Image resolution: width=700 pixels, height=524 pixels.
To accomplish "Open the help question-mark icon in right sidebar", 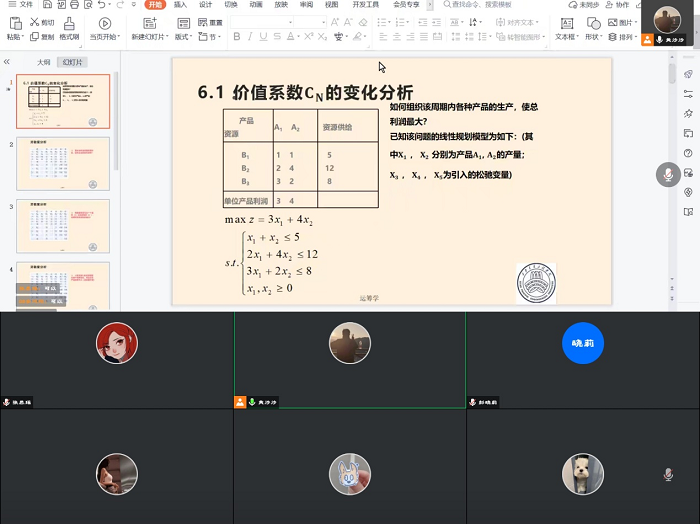I will click(x=688, y=153).
